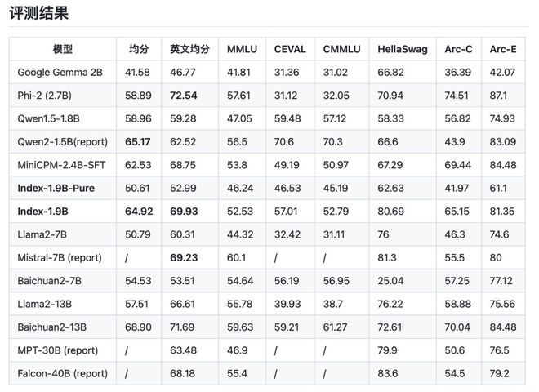Viewport: 539px width, 392px height.
Task: Click the Arc-E column header
Action: (503, 49)
